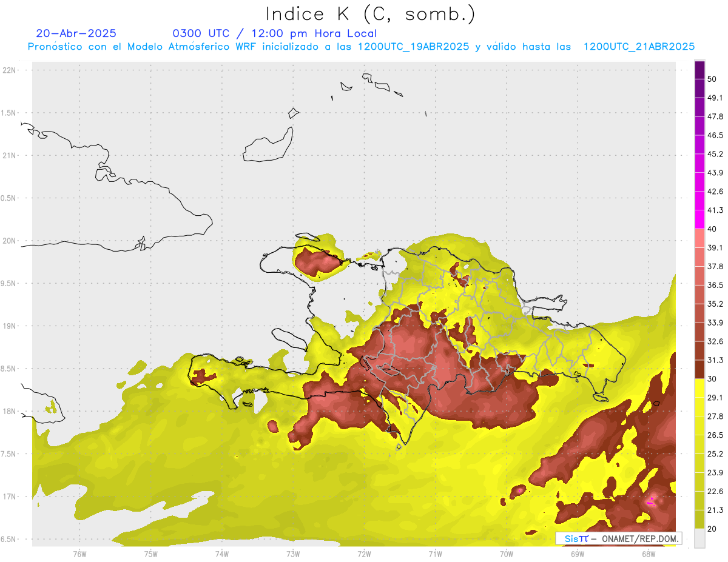Click the "21N" latitude axis label
Image resolution: width=728 pixels, height=562 pixels.
9,156
